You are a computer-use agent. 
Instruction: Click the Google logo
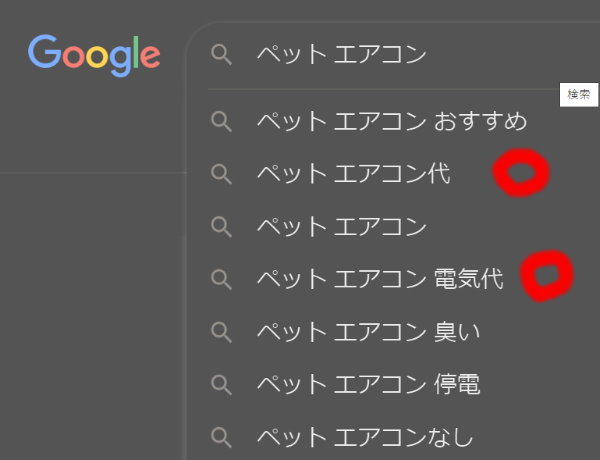point(93,53)
